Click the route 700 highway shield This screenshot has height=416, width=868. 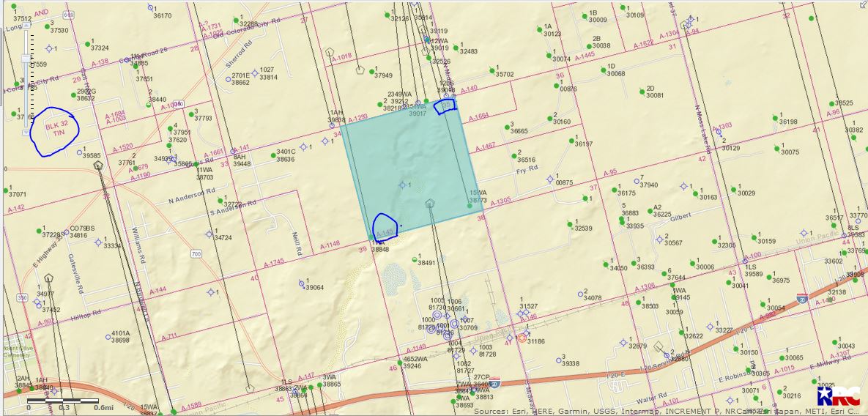click(x=196, y=254)
